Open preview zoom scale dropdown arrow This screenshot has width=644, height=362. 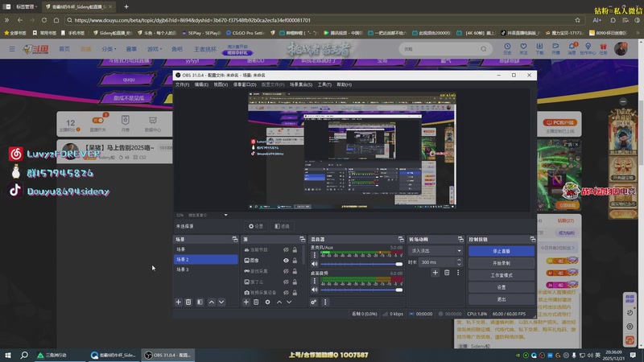point(225,215)
